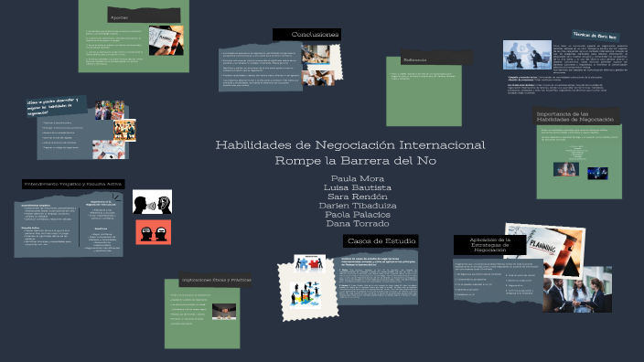644x362 pixels.
Task: Open the Aportes topic title
Action: (x=119, y=17)
